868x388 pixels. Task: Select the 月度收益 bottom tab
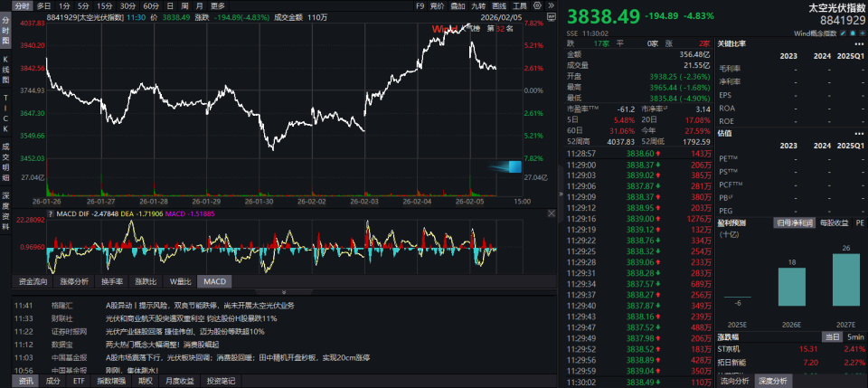pos(181,381)
